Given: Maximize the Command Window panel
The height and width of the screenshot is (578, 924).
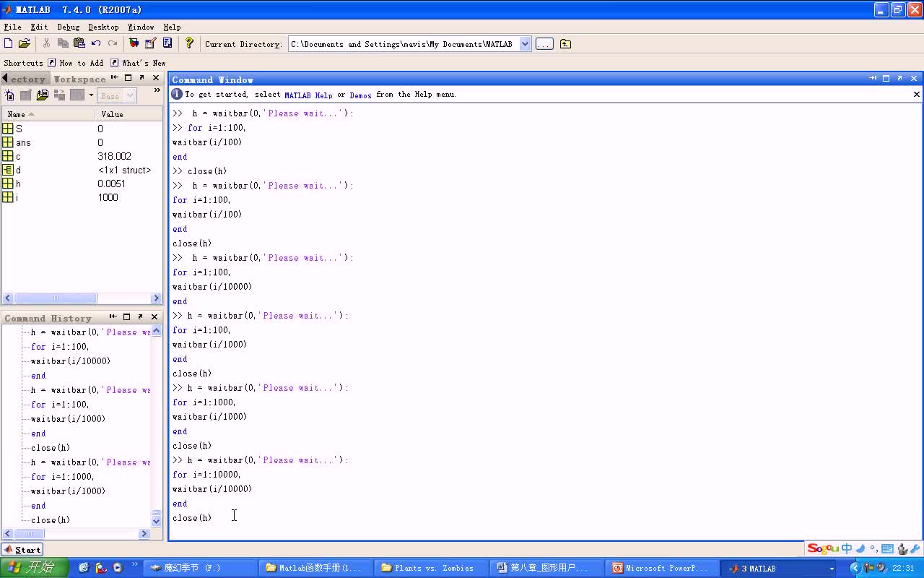Looking at the screenshot, I should 886,79.
